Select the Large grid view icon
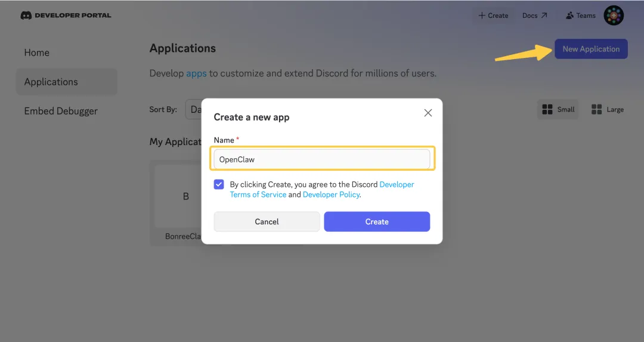The image size is (644, 342). coord(596,109)
